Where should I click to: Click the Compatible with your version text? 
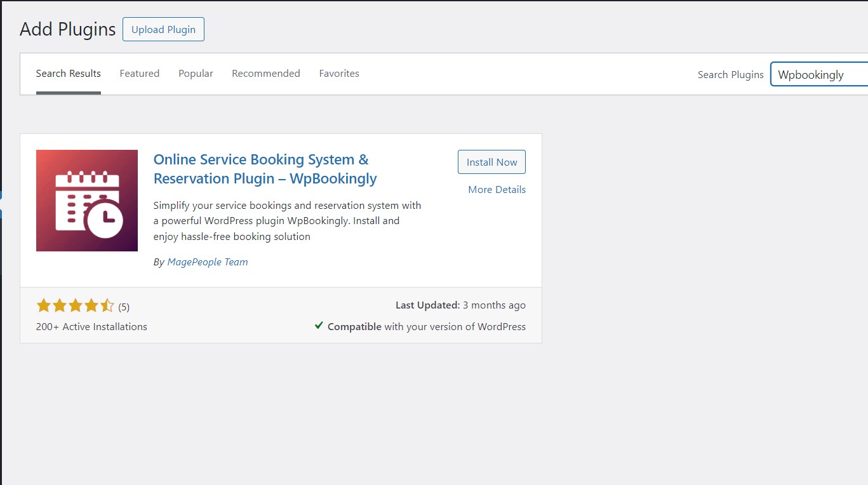pyautogui.click(x=427, y=327)
